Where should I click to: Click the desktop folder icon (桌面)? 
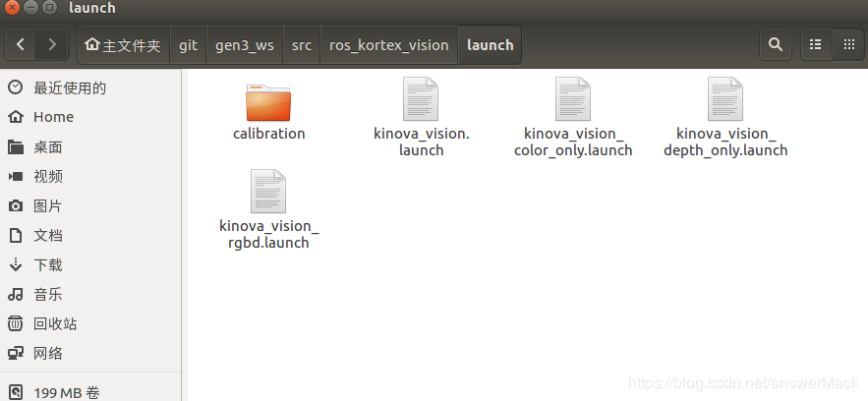pos(16,147)
